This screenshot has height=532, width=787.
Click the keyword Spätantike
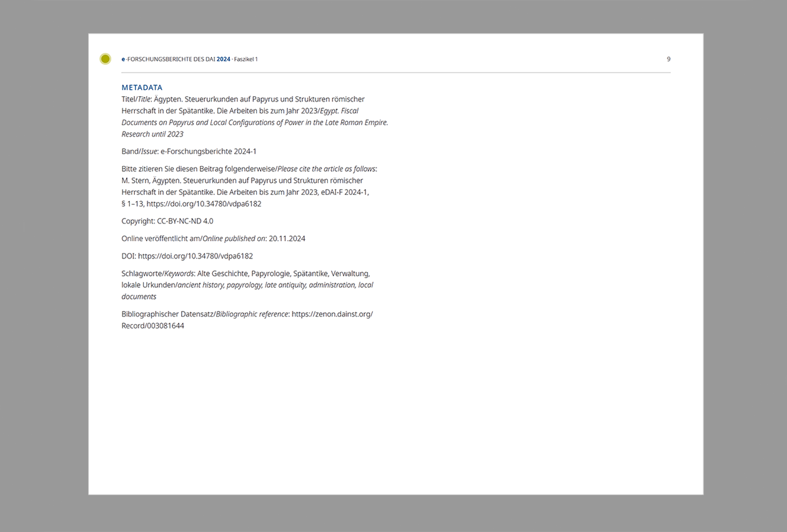(311, 273)
